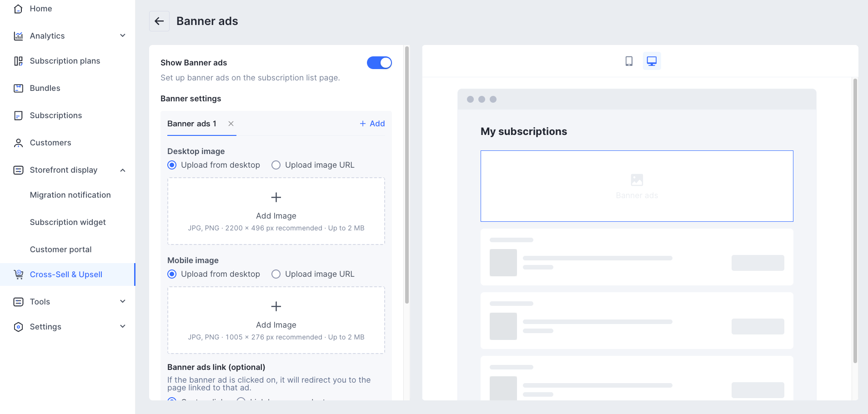The width and height of the screenshot is (868, 414).
Task: Select Upload image URL for Desktop image
Action: point(276,165)
